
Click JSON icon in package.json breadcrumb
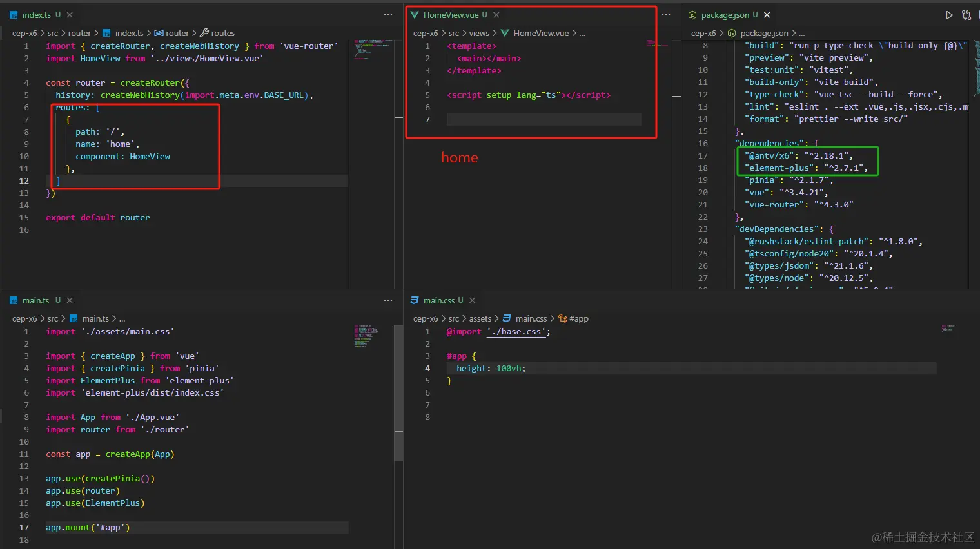click(732, 33)
